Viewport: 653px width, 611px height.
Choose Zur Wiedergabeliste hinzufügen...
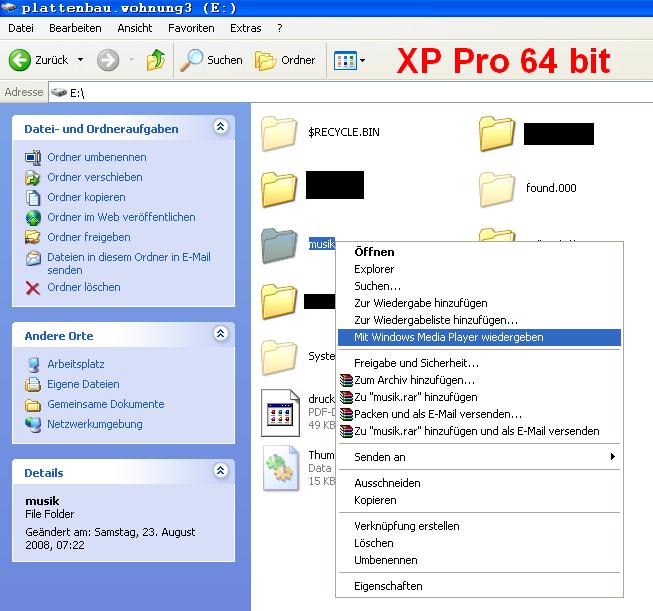479,320
